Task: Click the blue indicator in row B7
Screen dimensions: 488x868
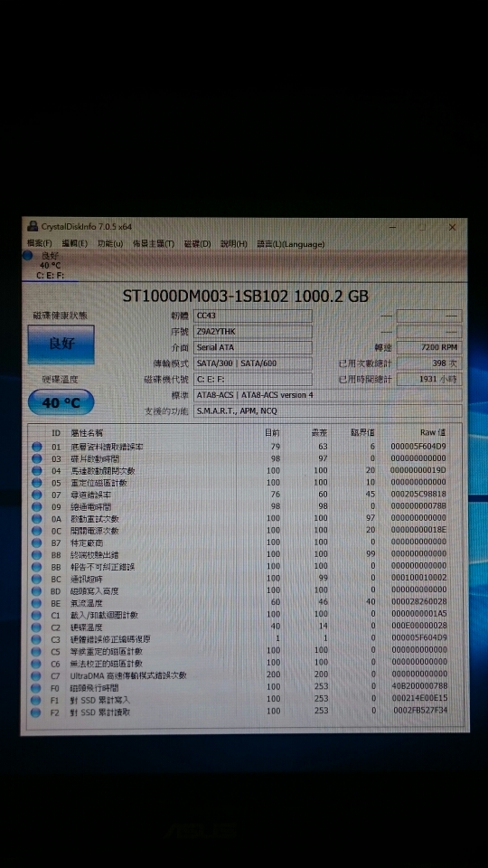Action: (x=37, y=542)
